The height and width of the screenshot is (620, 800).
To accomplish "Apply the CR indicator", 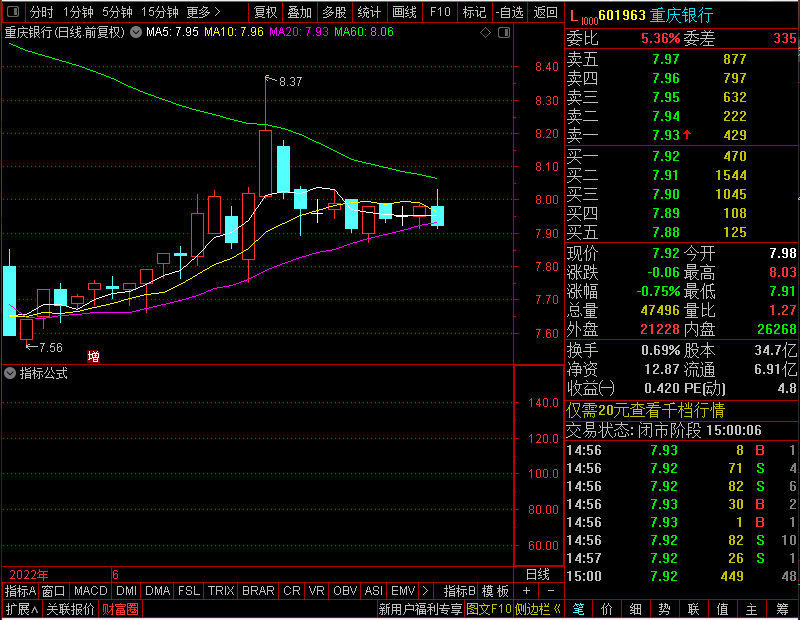I will pos(292,591).
